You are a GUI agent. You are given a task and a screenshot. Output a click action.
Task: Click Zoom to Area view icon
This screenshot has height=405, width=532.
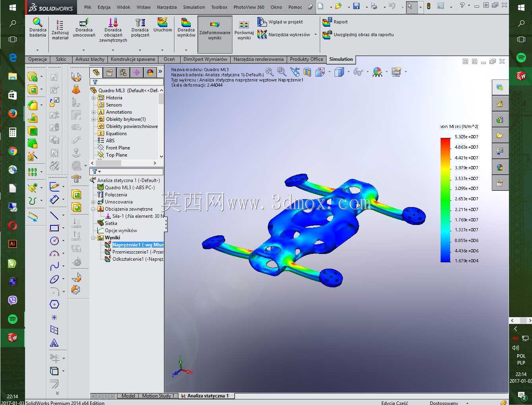click(x=282, y=72)
